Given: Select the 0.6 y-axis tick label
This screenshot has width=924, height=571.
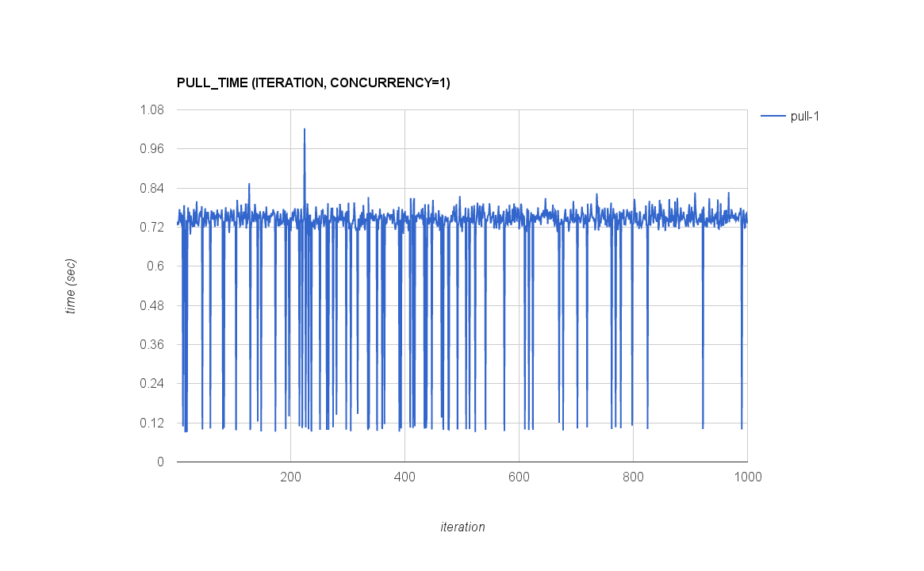Looking at the screenshot, I should coord(155,266).
